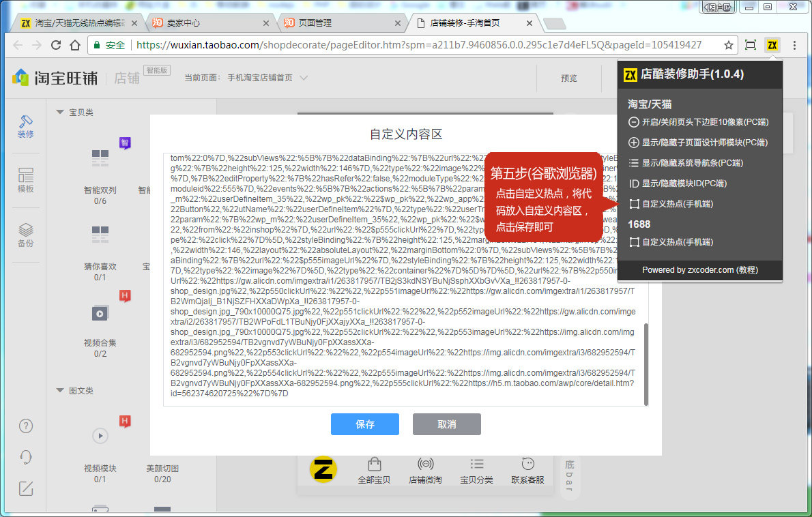Bookmark this page with the star

728,45
